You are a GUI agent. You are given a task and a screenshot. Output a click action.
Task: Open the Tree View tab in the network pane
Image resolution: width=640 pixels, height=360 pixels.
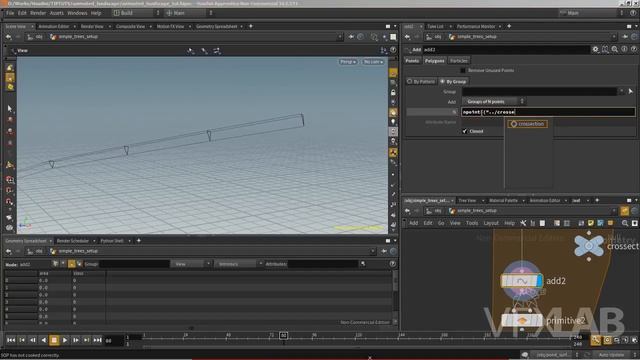[467, 200]
